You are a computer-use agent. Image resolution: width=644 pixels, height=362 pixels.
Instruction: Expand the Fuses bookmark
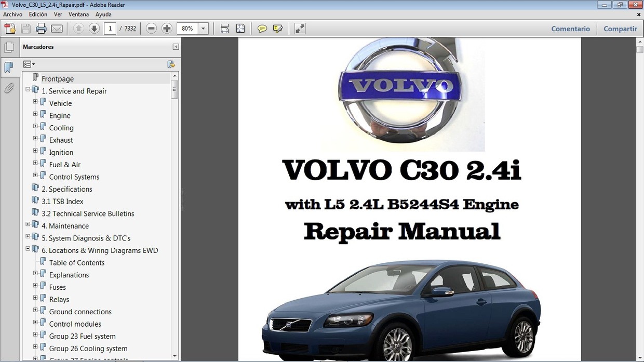(35, 286)
